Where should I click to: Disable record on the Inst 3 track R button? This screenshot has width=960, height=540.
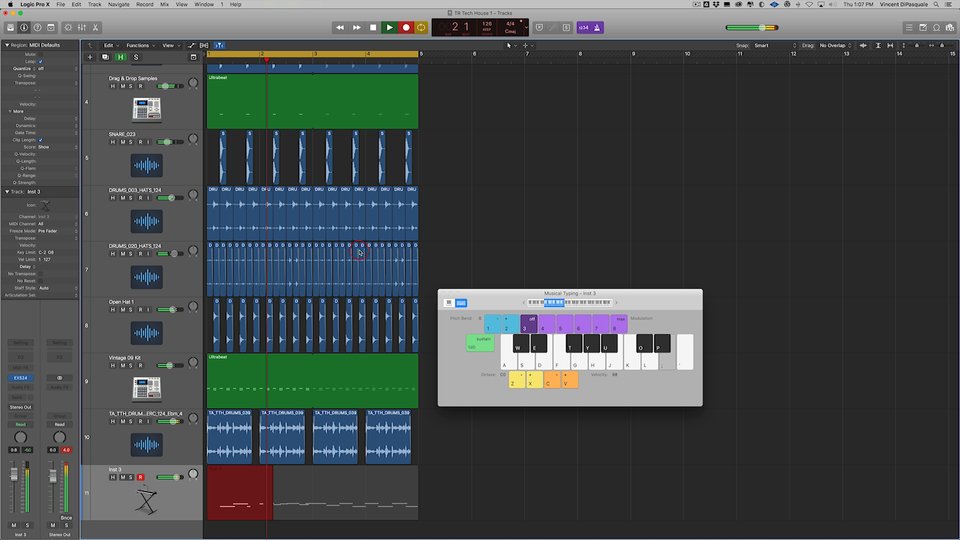(140, 477)
